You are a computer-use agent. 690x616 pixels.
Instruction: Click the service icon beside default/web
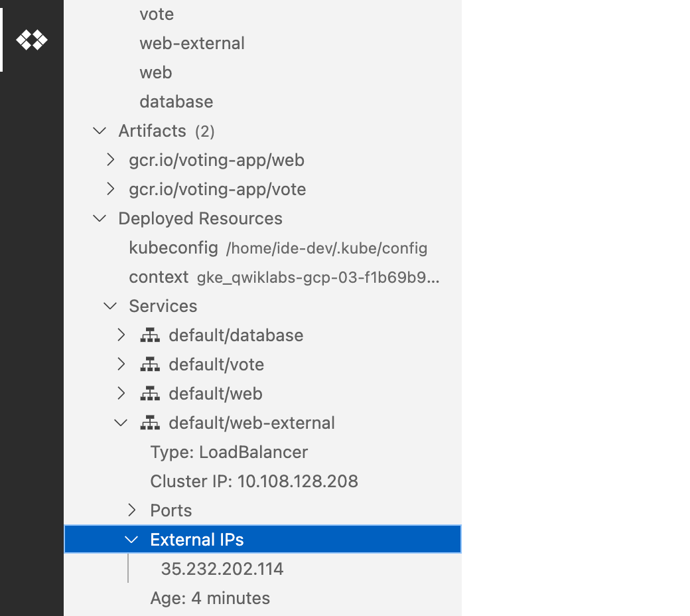[x=150, y=394]
